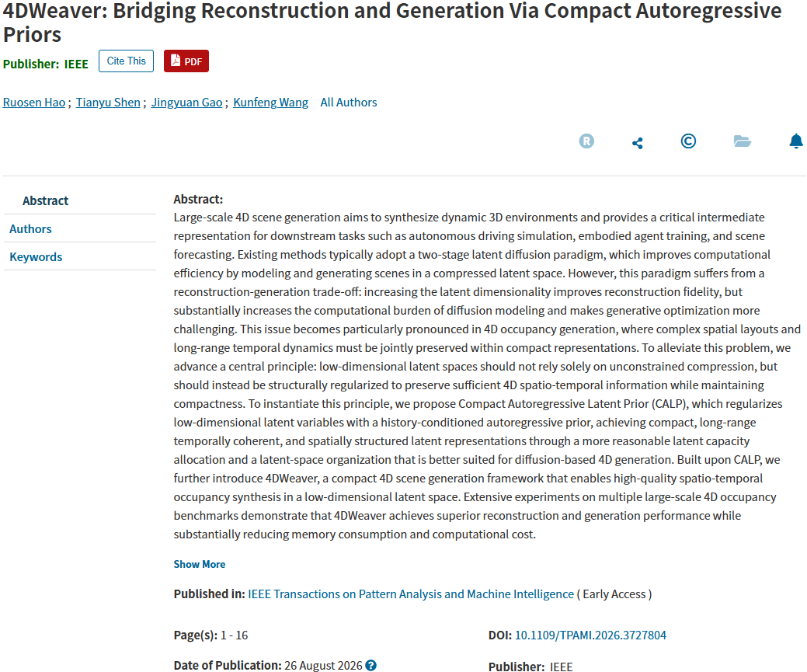Expand the All Authors list
807x672 pixels.
click(x=349, y=103)
